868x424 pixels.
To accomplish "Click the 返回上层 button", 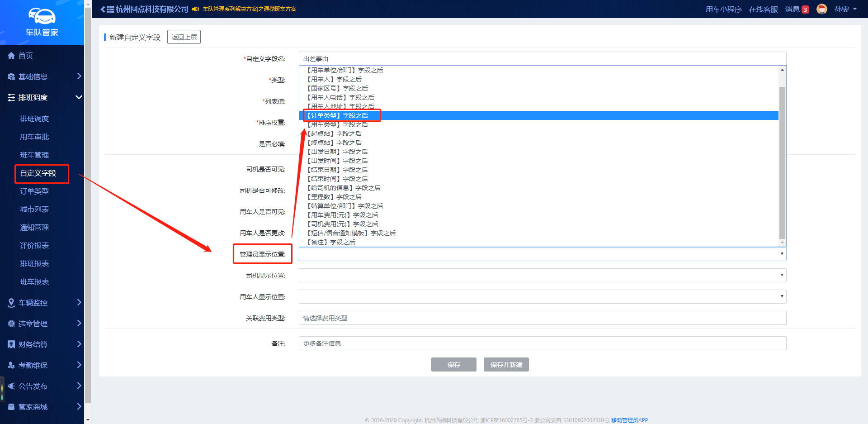I will [x=184, y=37].
